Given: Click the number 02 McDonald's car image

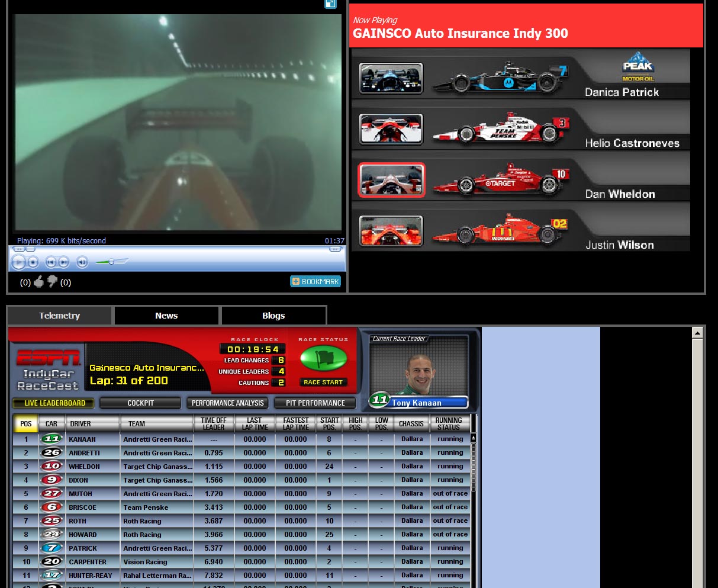Looking at the screenshot, I should click(500, 230).
